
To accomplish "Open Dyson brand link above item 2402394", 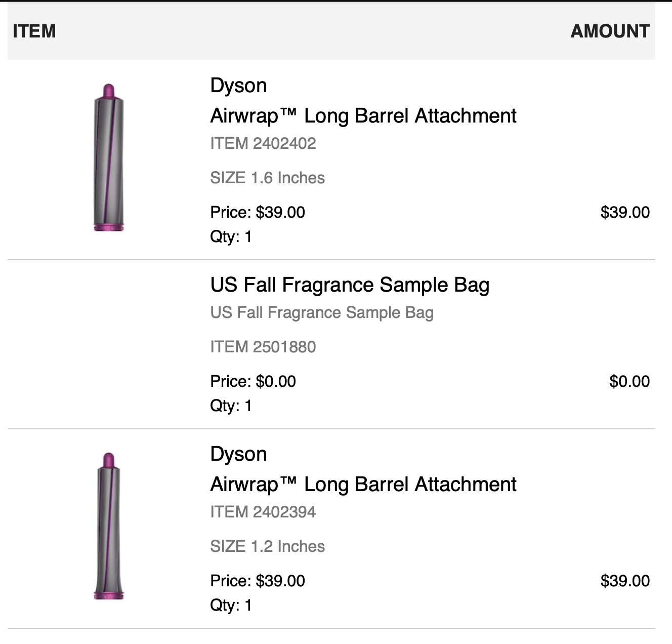I will (x=238, y=454).
